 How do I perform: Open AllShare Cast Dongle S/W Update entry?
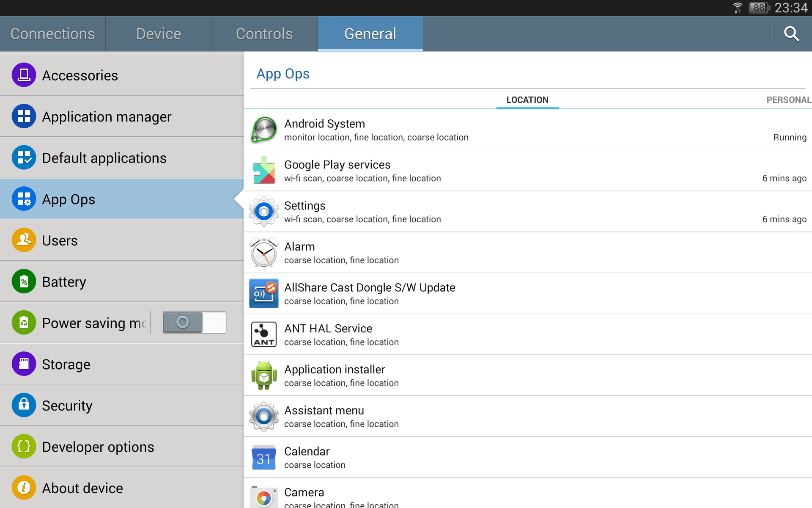528,293
